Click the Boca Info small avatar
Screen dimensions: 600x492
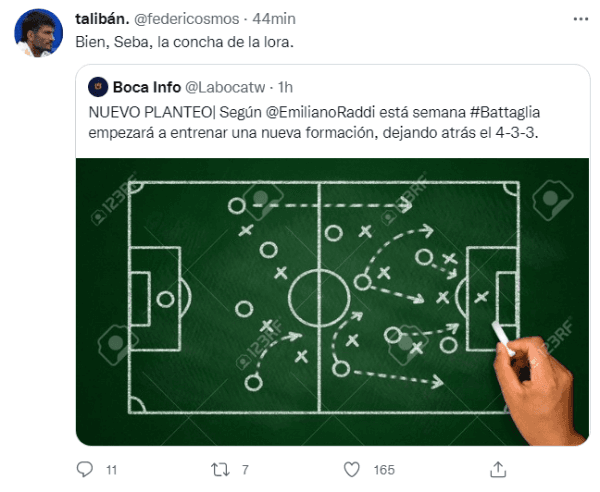(98, 87)
